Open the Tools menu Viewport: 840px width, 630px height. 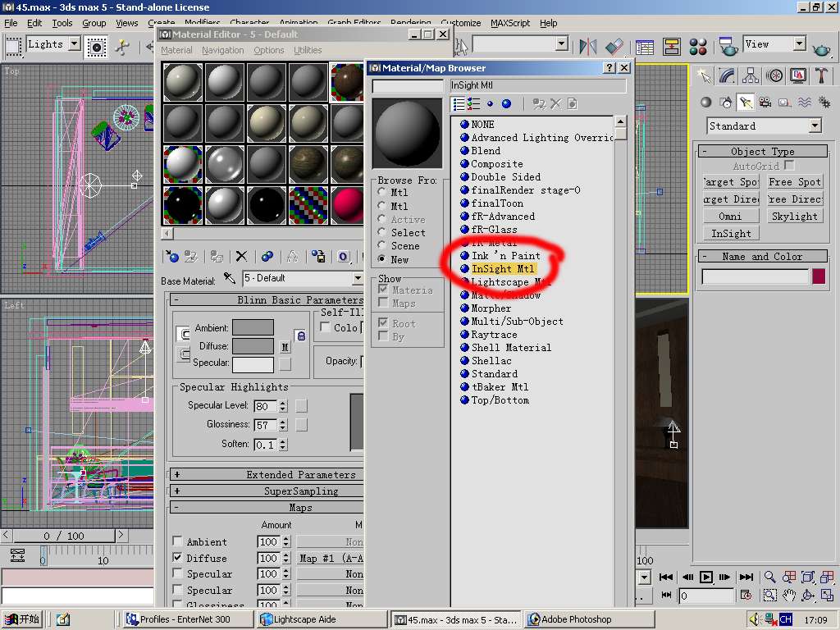pyautogui.click(x=62, y=23)
